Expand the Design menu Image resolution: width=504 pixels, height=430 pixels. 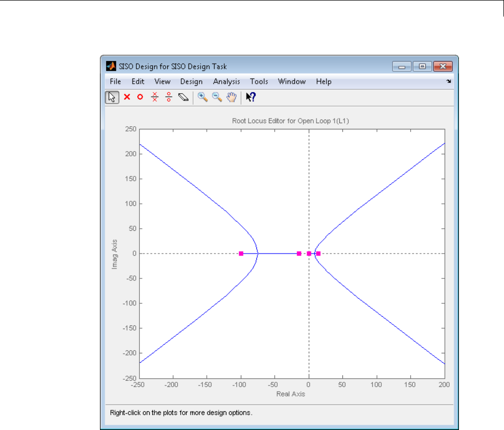191,81
